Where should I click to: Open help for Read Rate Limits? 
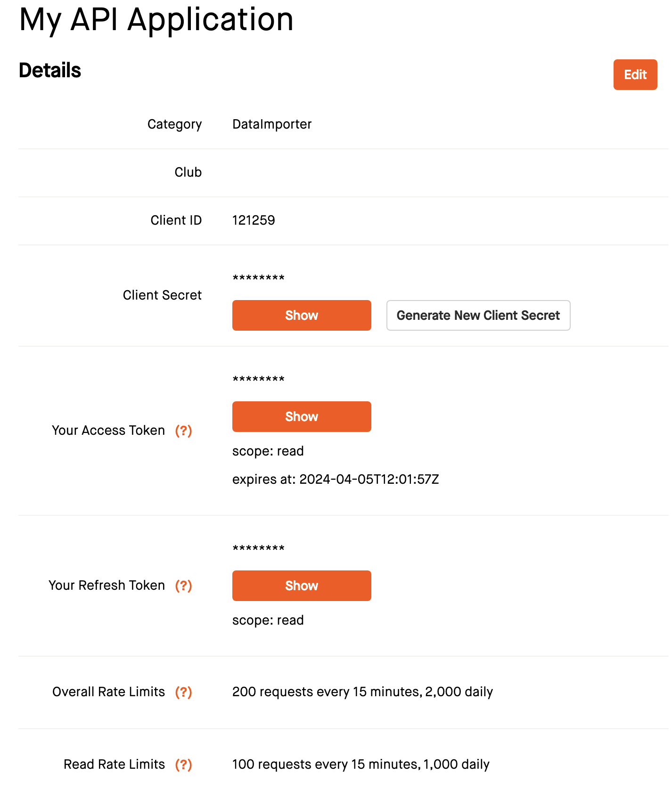[x=183, y=764]
